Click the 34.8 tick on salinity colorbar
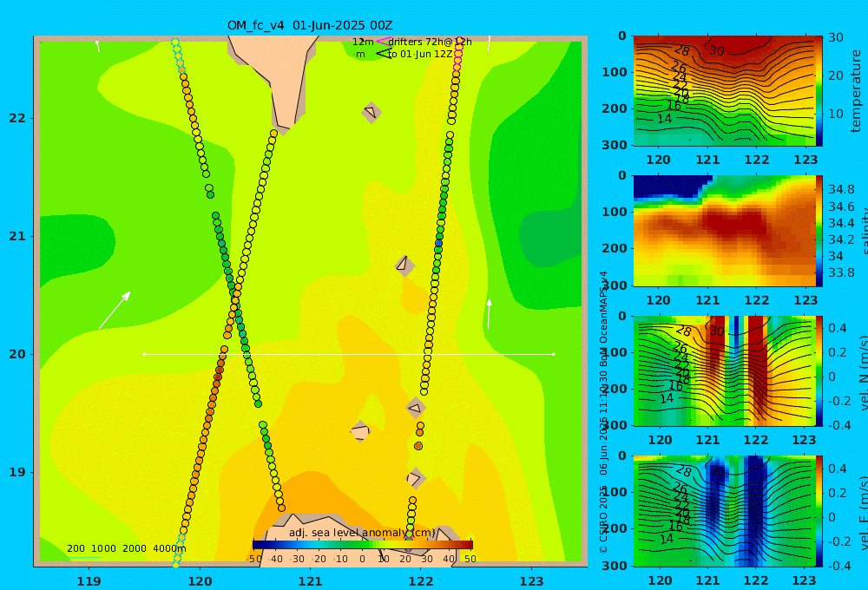The image size is (868, 590). [841, 189]
